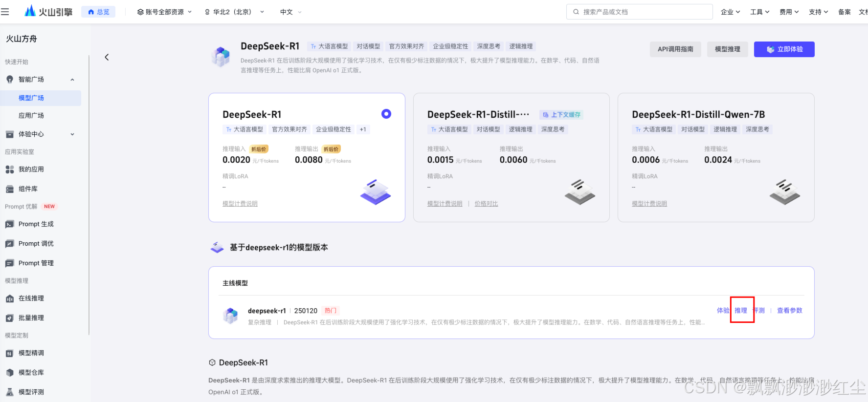Click the 上下文缓存 tag
Image resolution: width=868 pixels, height=402 pixels.
(x=561, y=115)
